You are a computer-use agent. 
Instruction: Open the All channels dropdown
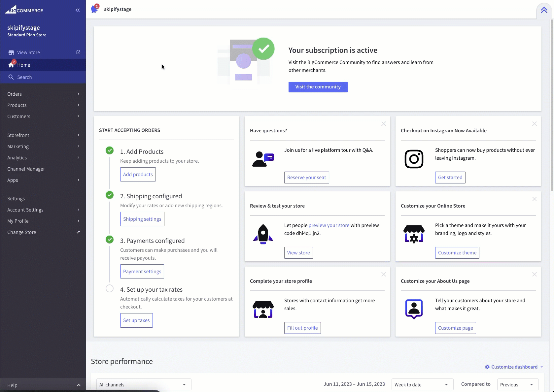click(x=144, y=385)
